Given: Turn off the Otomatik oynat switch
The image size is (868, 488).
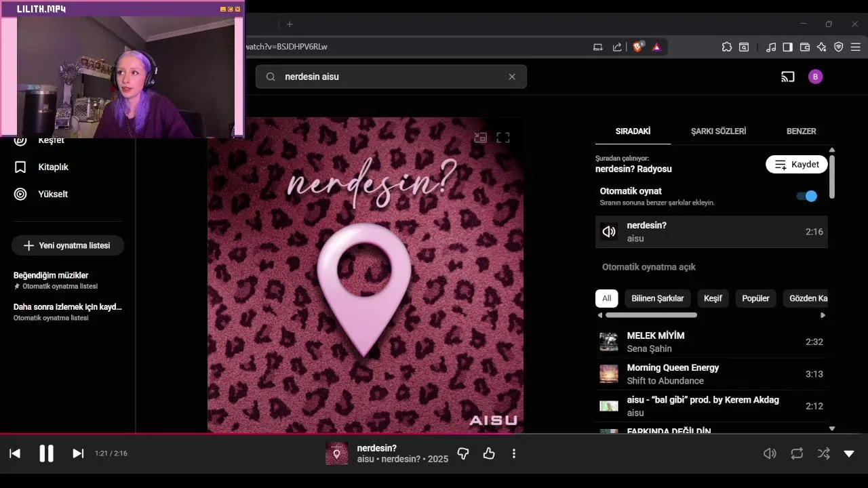Looking at the screenshot, I should 807,196.
